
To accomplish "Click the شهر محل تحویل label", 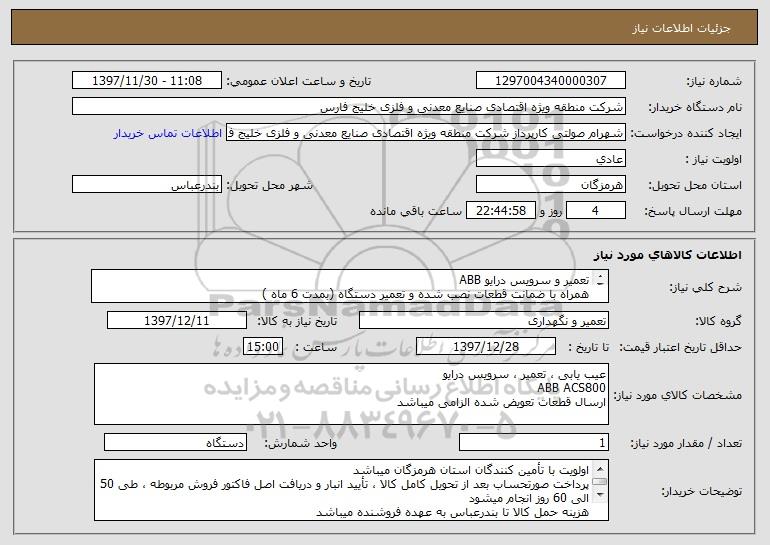I will pyautogui.click(x=270, y=186).
